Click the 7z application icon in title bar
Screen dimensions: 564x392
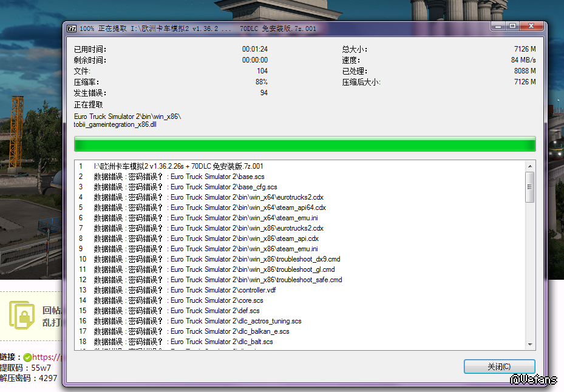coord(72,29)
